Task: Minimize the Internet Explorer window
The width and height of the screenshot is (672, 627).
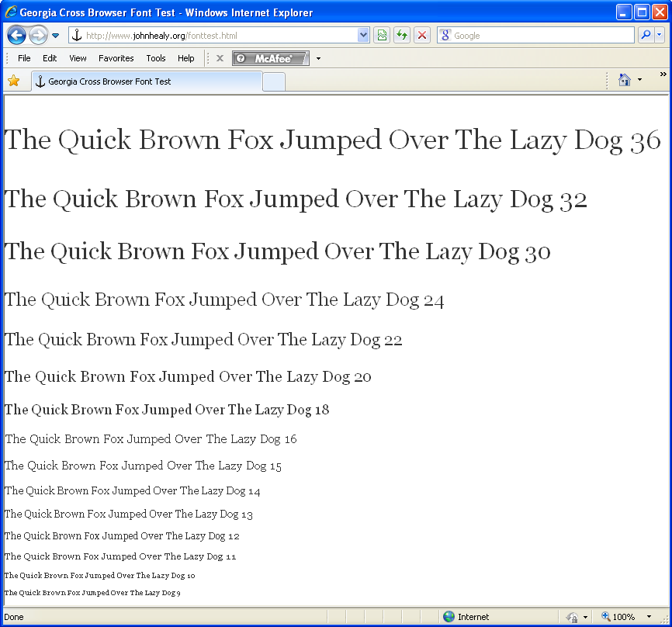Action: 624,12
